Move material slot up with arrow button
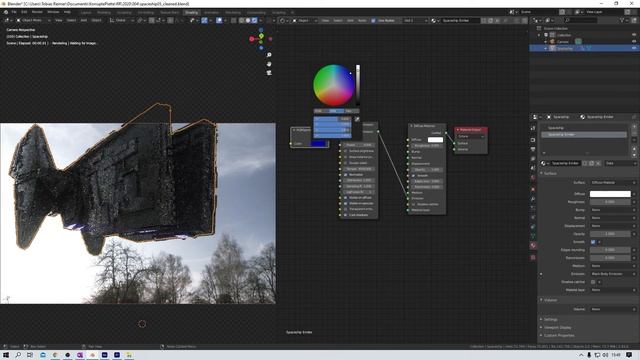The width and height of the screenshot is (640, 360). tap(634, 149)
